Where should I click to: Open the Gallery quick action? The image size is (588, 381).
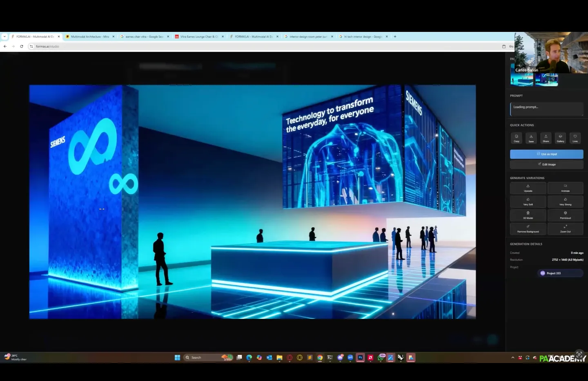point(560,138)
